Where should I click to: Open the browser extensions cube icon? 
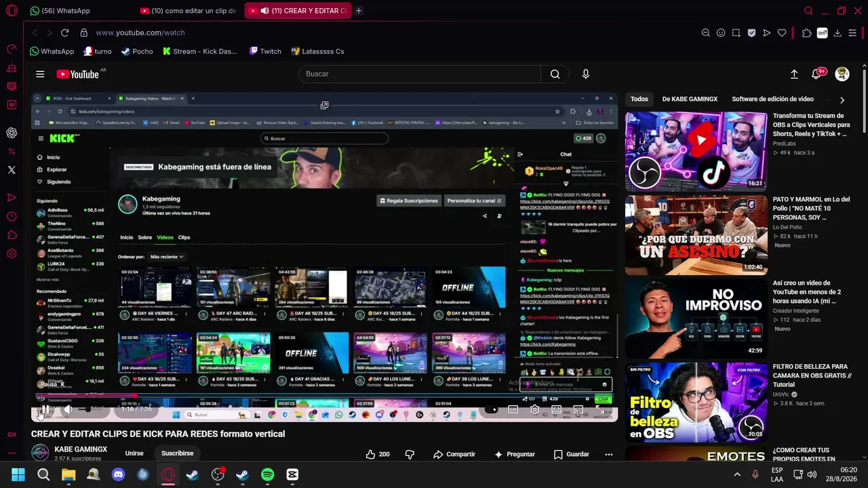click(x=806, y=33)
